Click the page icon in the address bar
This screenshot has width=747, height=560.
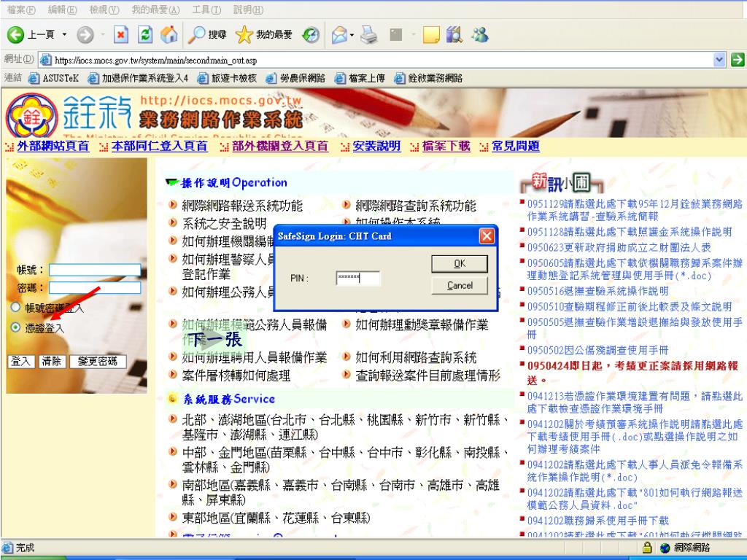pyautogui.click(x=46, y=60)
